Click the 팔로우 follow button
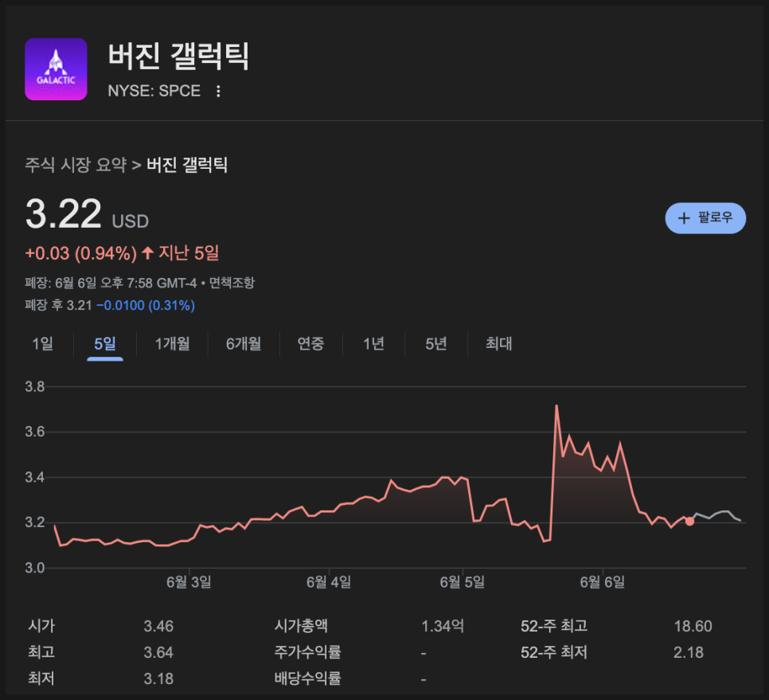The image size is (769, 700). [x=705, y=217]
